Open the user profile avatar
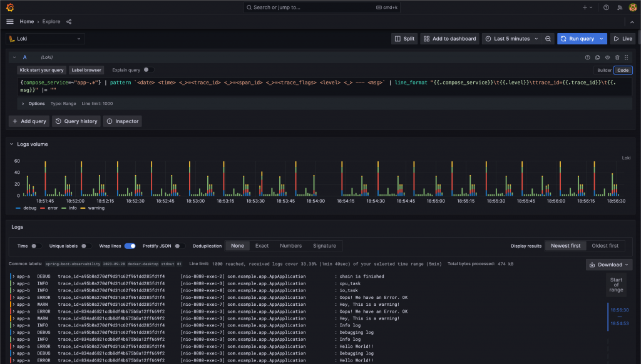 tap(632, 8)
